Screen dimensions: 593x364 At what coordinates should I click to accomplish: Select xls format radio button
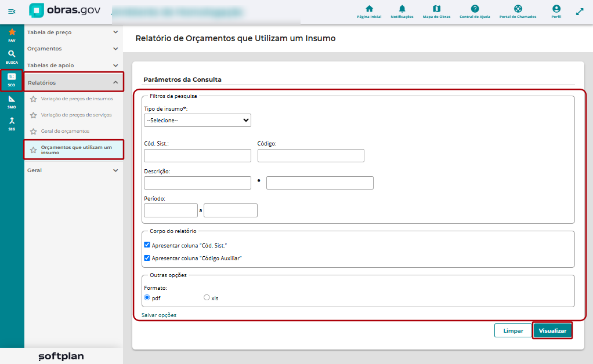(207, 297)
